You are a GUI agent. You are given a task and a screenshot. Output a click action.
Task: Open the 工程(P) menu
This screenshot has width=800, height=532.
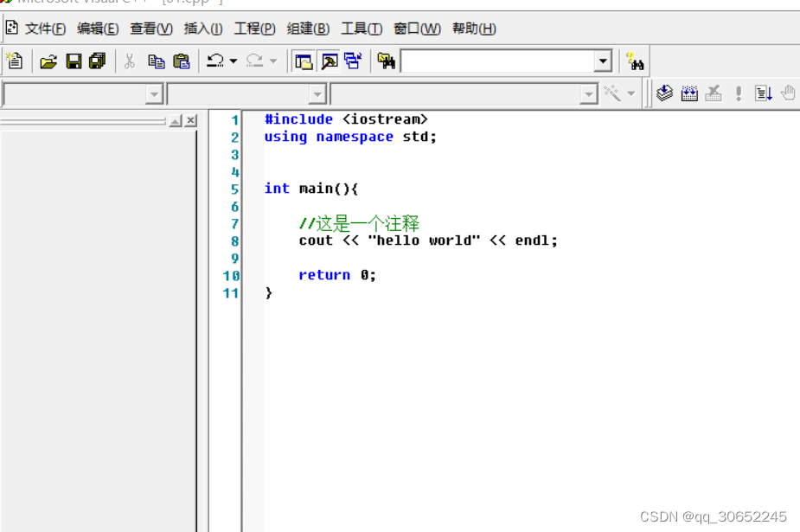coord(253,29)
